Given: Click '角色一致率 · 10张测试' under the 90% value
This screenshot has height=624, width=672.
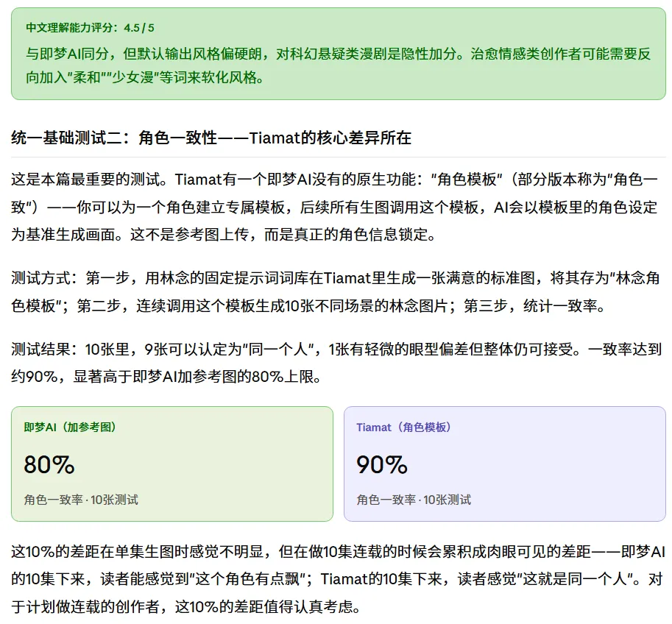Looking at the screenshot, I should [x=414, y=500].
